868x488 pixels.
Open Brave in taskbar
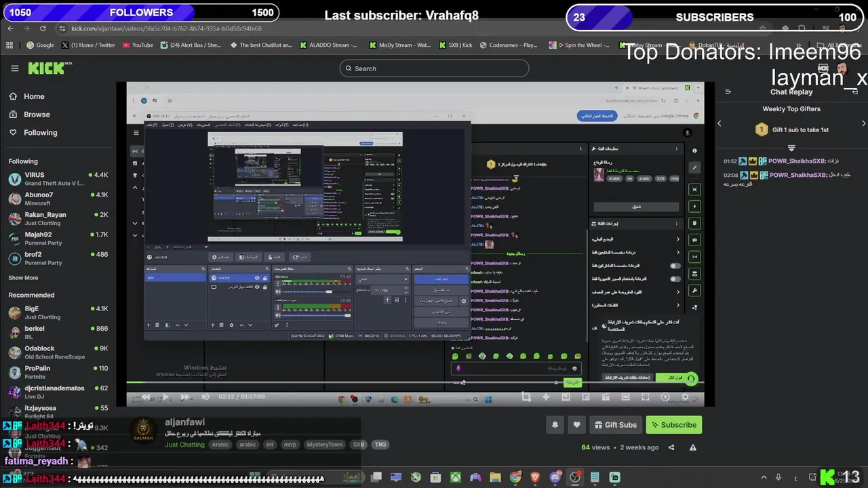click(535, 477)
